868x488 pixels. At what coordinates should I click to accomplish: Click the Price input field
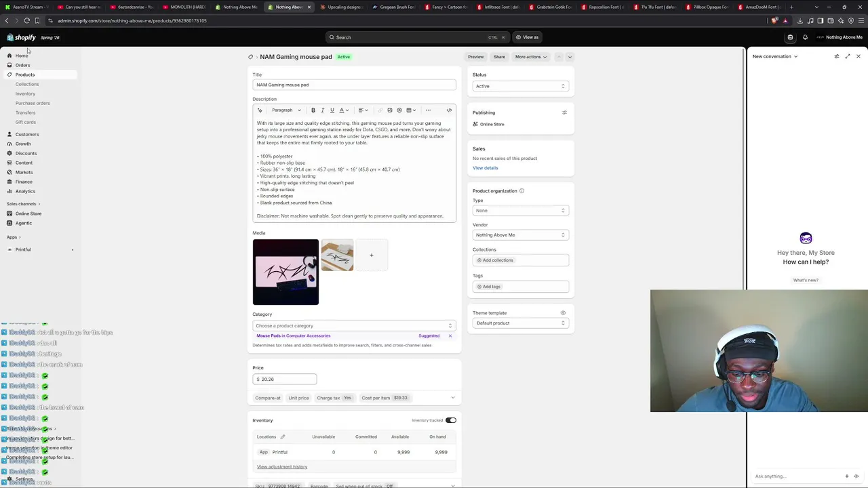coord(285,380)
